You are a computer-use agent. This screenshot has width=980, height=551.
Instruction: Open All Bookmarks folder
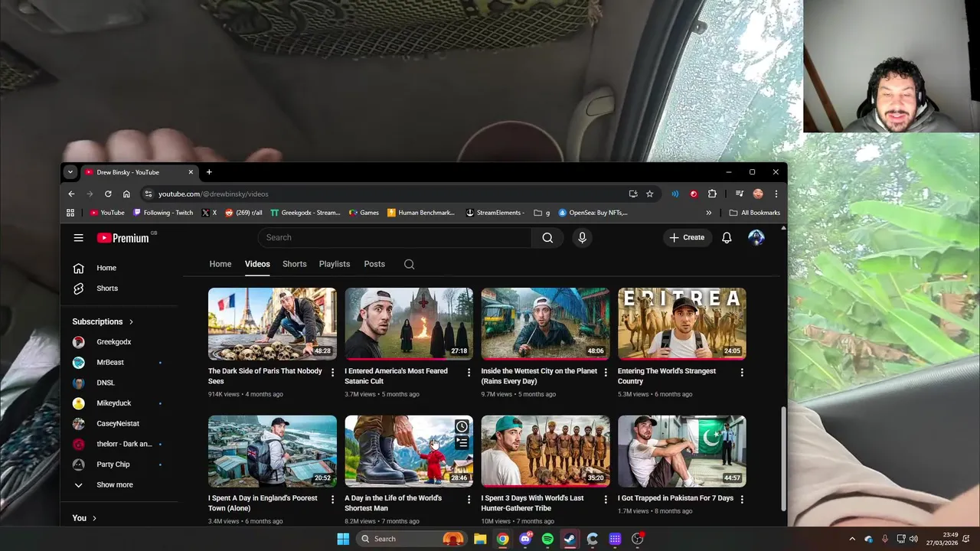[x=754, y=213]
